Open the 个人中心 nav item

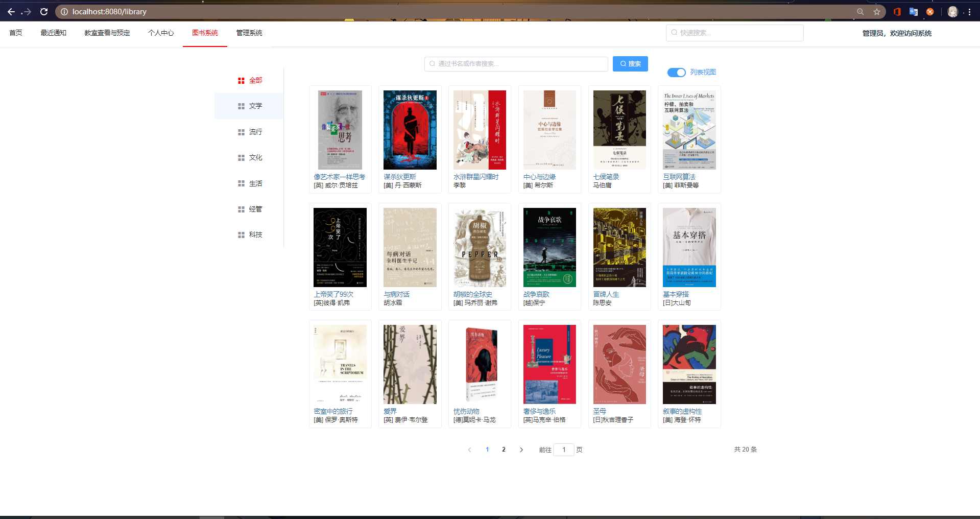(161, 33)
